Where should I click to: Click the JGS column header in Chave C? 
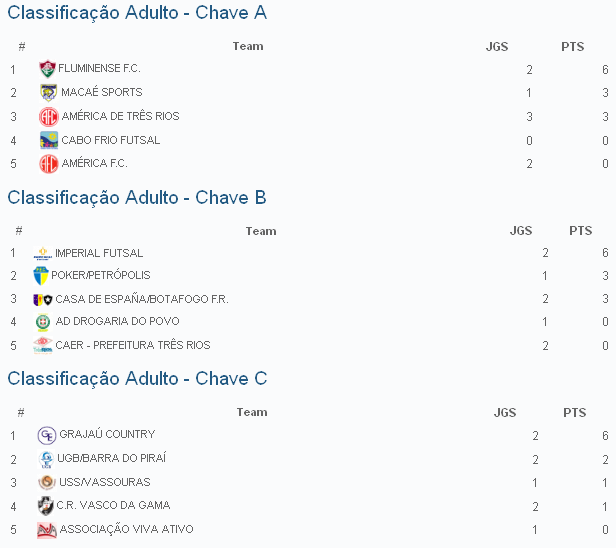click(505, 412)
